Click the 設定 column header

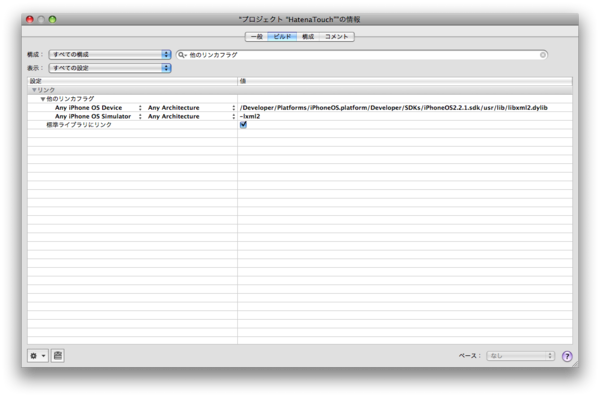pyautogui.click(x=132, y=81)
